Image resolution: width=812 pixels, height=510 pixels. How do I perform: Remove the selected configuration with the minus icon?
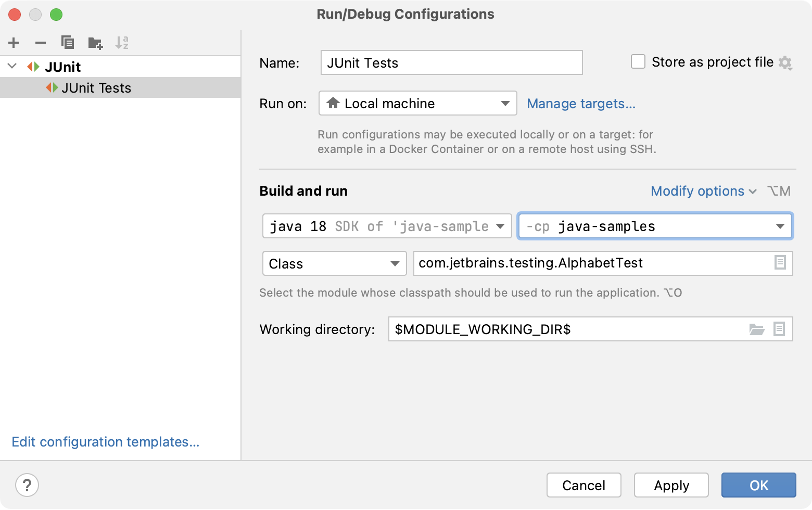(x=41, y=43)
